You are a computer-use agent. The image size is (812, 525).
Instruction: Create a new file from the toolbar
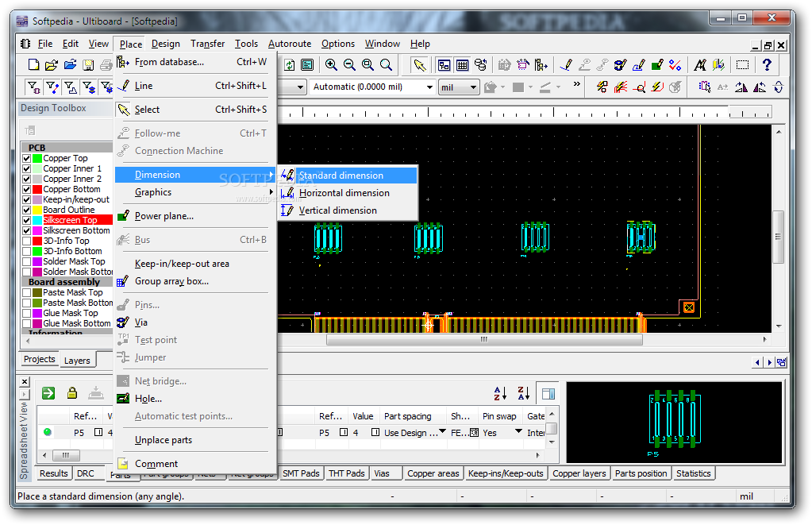[33, 65]
